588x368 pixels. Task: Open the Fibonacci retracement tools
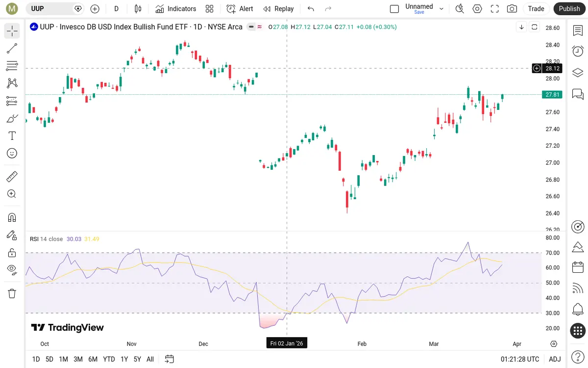[x=12, y=66]
